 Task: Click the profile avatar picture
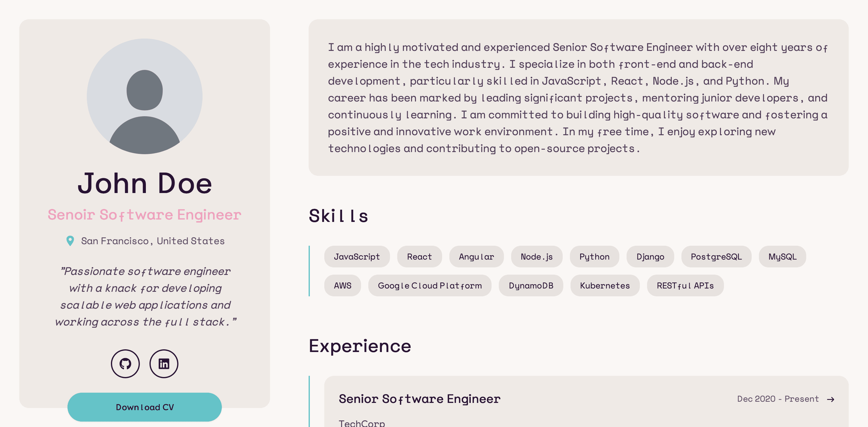(145, 96)
